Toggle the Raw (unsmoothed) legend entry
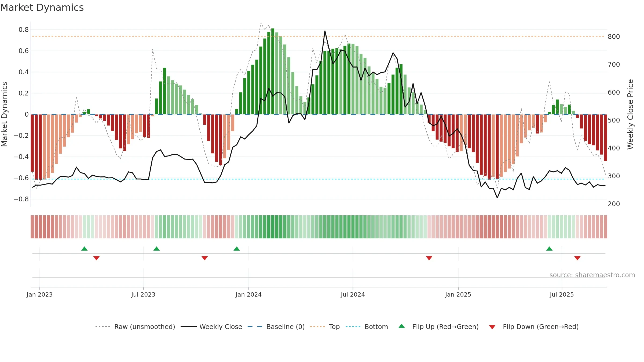The image size is (644, 362). click(x=135, y=327)
